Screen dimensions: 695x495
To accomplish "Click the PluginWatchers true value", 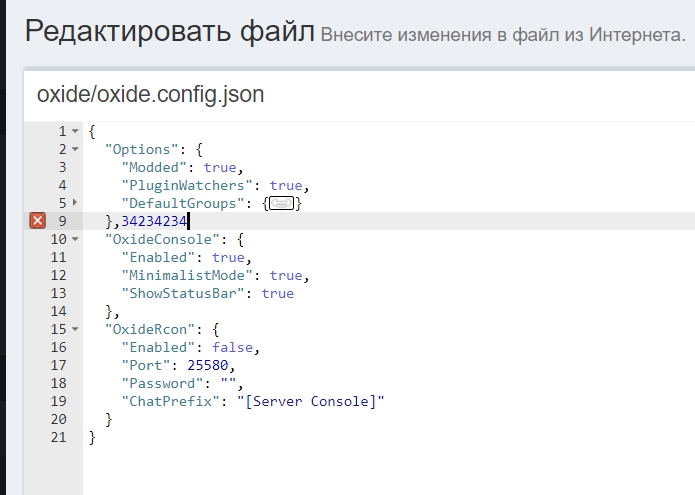I will [x=285, y=185].
